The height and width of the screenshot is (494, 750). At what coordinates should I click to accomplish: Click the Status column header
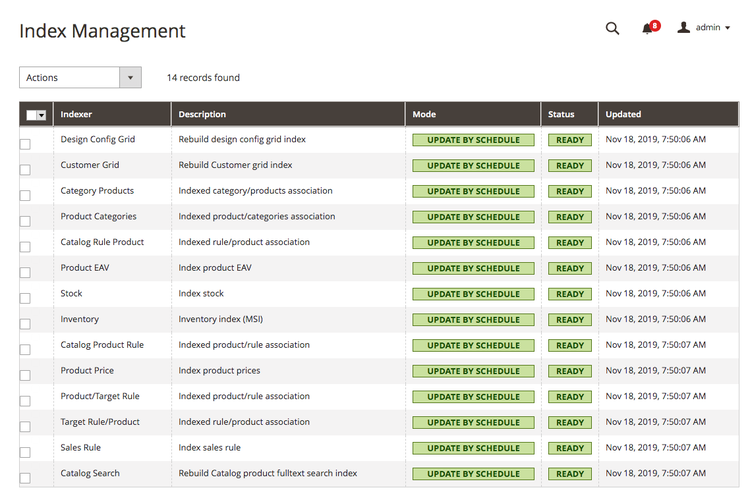pos(561,114)
